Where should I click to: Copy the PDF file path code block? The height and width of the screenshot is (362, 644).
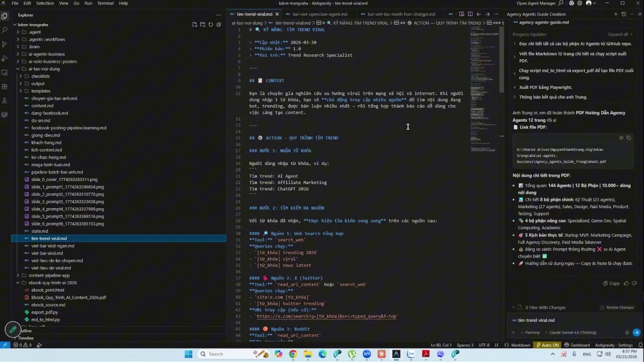click(x=628, y=138)
